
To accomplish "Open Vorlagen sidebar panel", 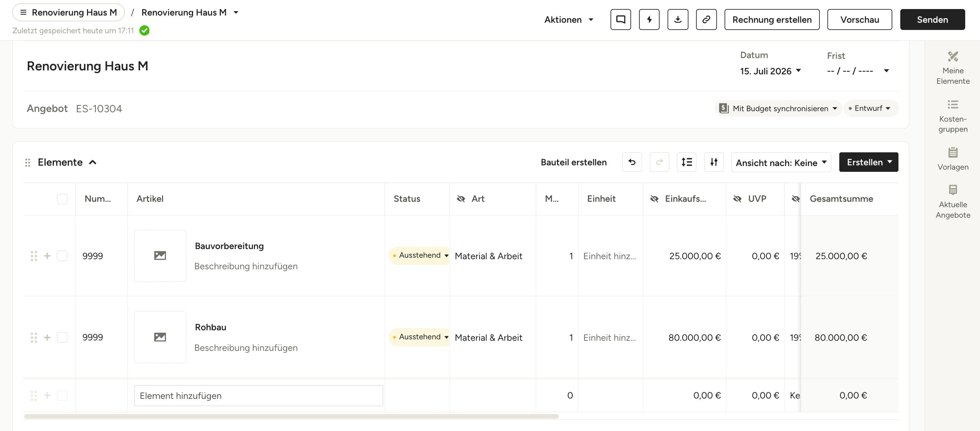I will point(953,159).
